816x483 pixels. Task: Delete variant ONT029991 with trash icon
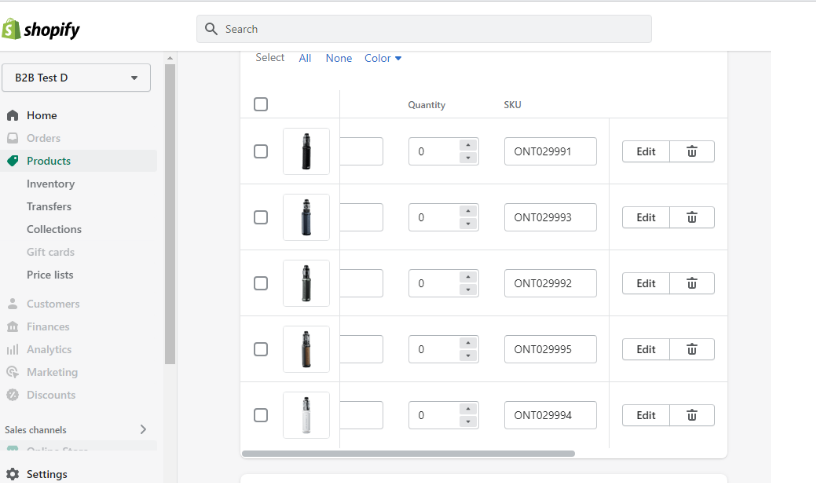pos(691,151)
